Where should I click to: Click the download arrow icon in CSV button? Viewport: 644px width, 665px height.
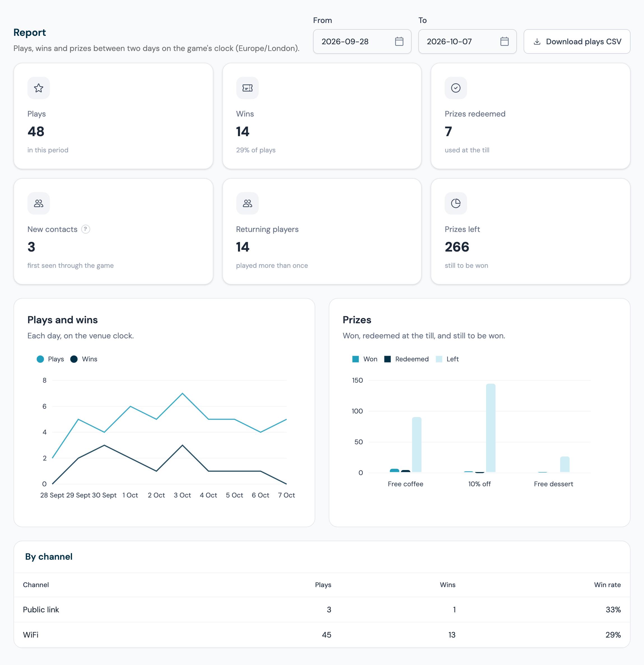[537, 42]
